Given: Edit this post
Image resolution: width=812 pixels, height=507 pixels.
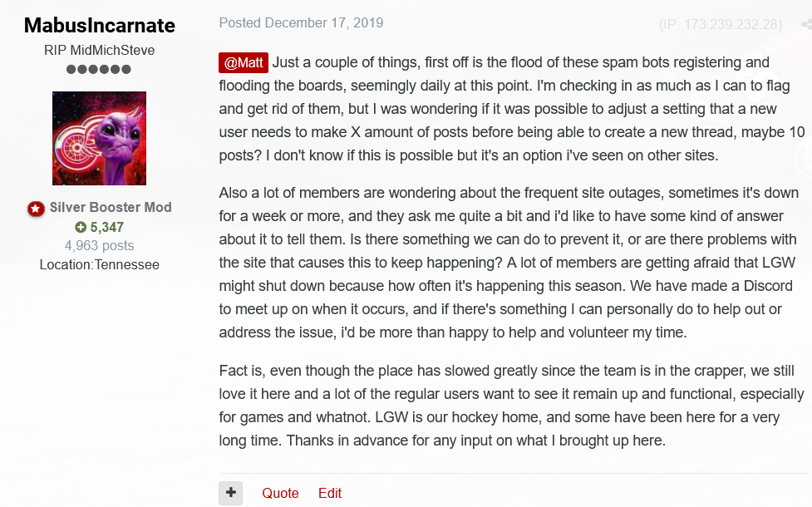Looking at the screenshot, I should coord(330,493).
